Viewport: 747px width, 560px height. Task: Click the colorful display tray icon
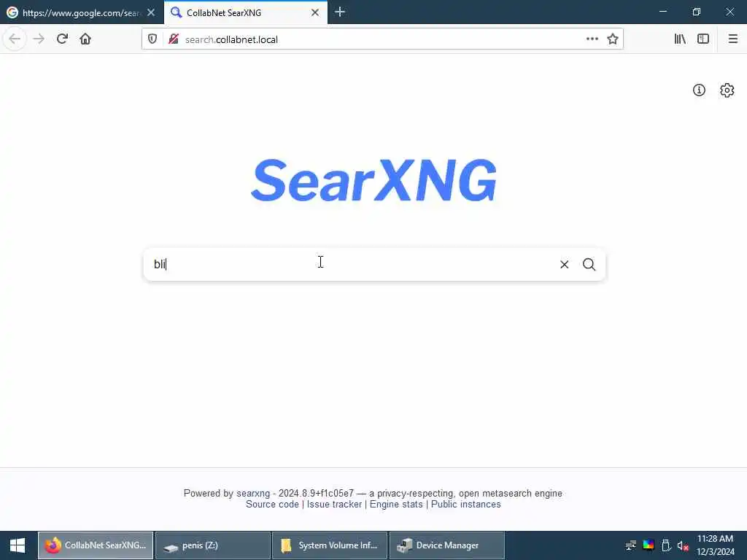coord(649,545)
